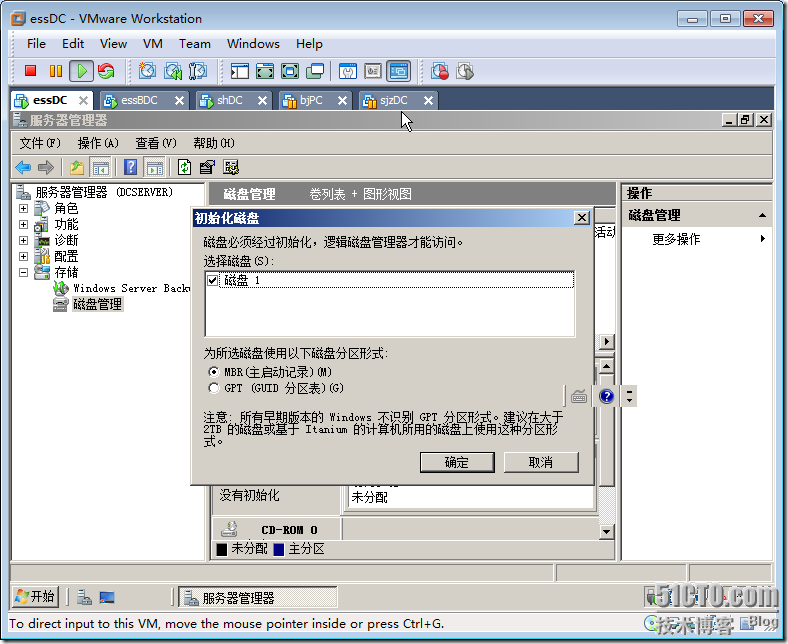Click the record capture icon

[440, 71]
